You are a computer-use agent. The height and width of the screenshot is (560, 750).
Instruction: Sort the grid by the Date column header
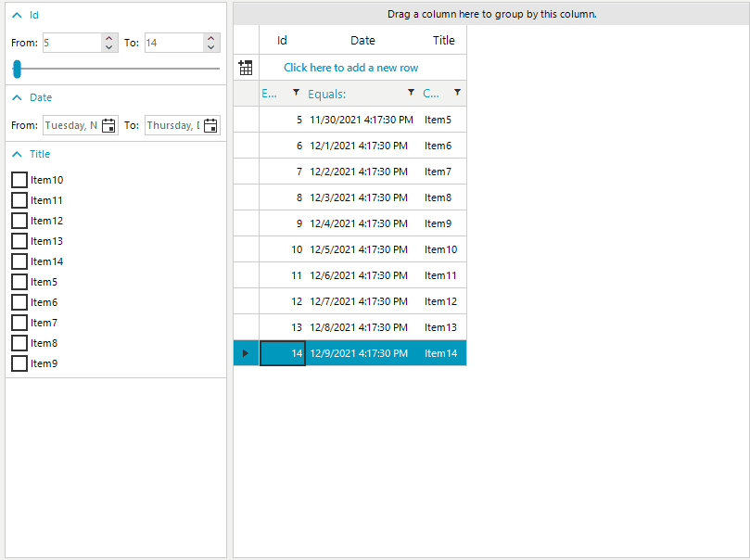tap(362, 40)
